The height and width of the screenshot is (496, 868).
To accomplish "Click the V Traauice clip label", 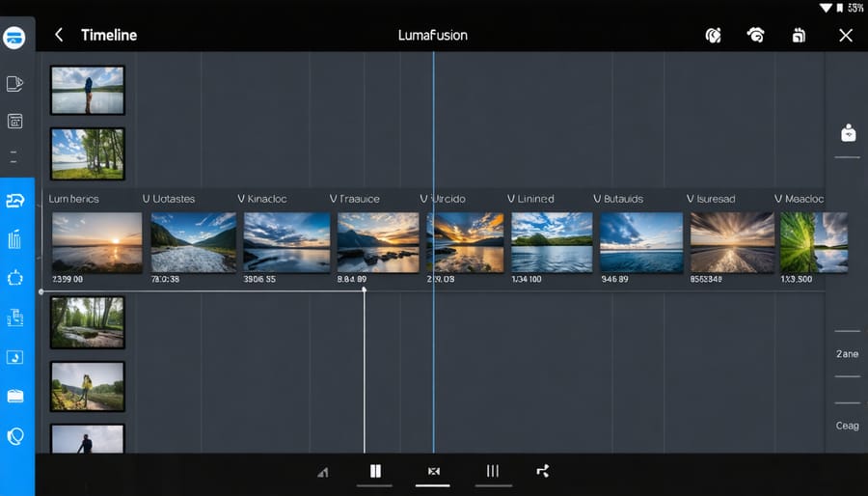I will click(x=354, y=199).
